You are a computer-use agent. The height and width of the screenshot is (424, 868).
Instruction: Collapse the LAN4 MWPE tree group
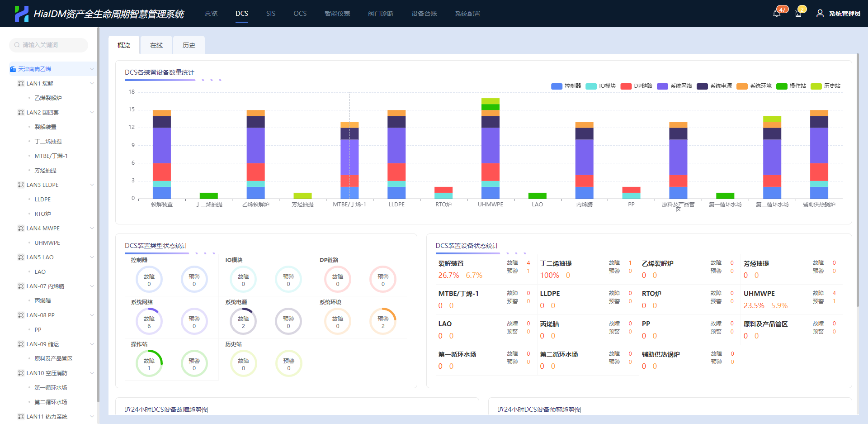pyautogui.click(x=92, y=229)
